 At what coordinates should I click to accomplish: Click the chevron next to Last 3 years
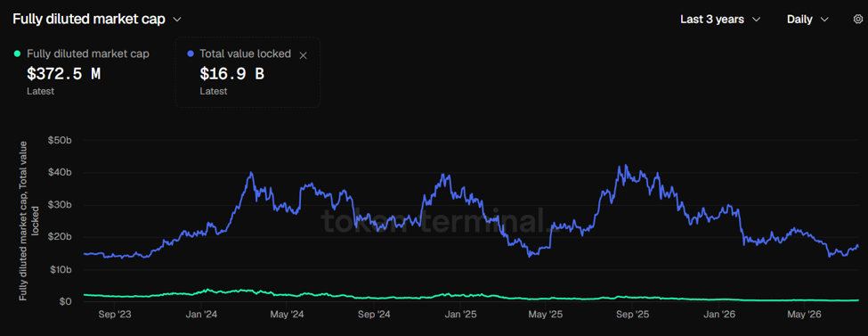point(756,20)
